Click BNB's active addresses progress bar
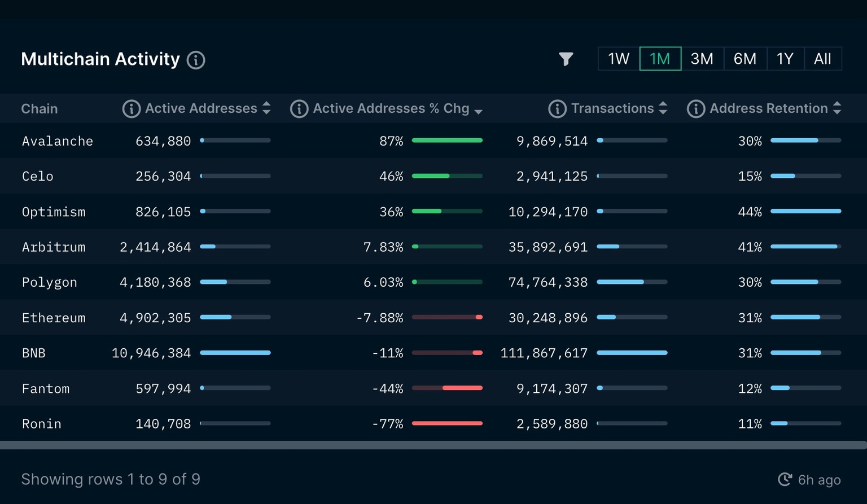The width and height of the screenshot is (867, 504). pyautogui.click(x=235, y=353)
